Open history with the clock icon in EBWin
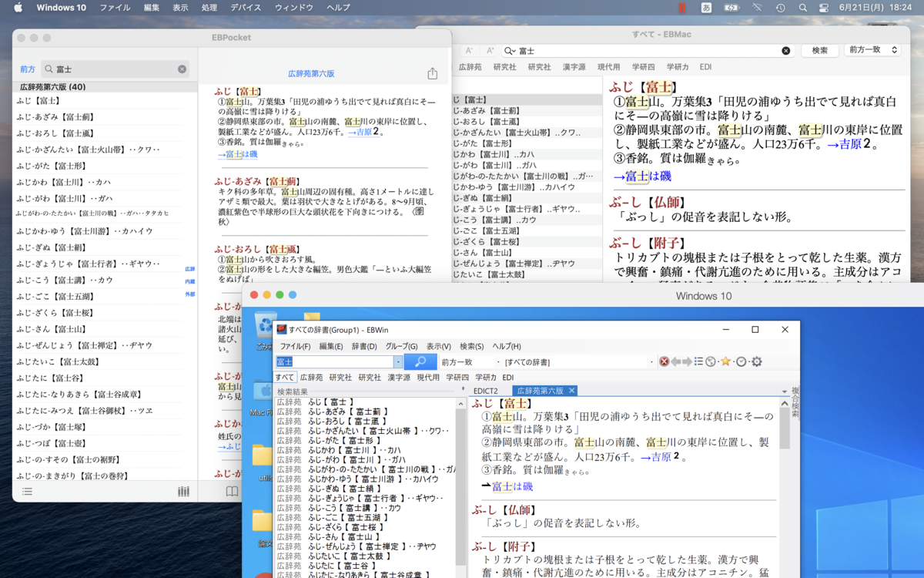The height and width of the screenshot is (578, 924). point(741,361)
